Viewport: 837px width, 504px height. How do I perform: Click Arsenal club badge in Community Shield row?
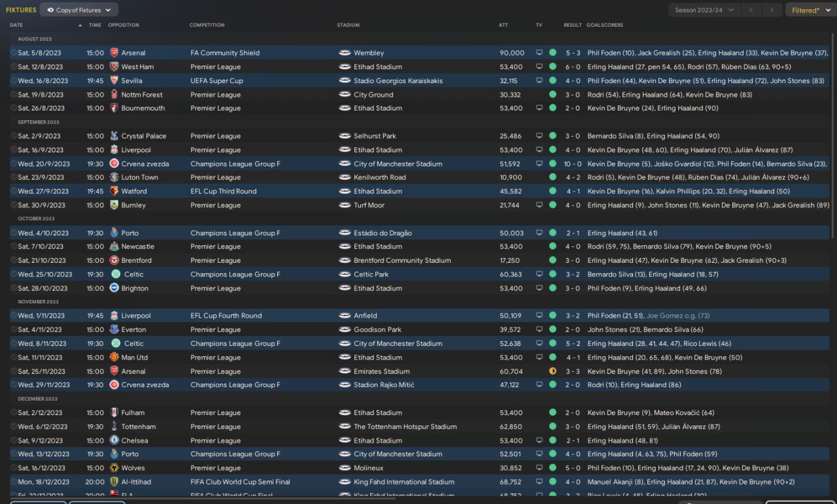pos(114,53)
